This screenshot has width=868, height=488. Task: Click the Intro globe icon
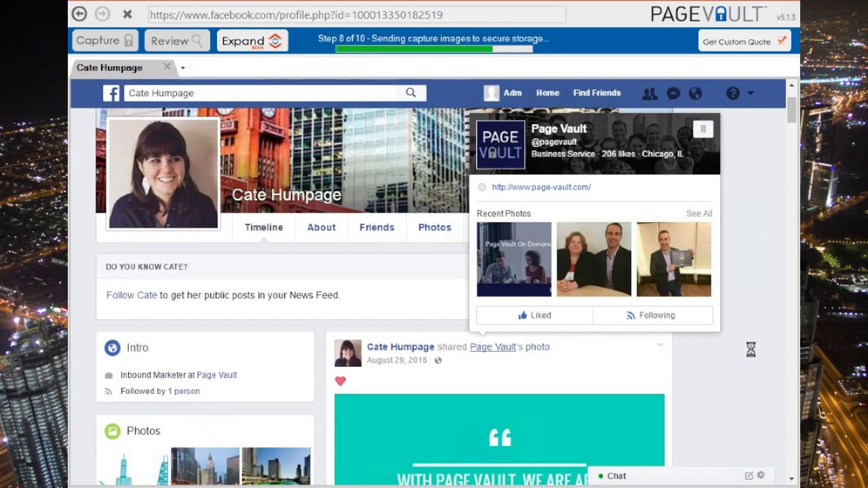click(x=112, y=348)
